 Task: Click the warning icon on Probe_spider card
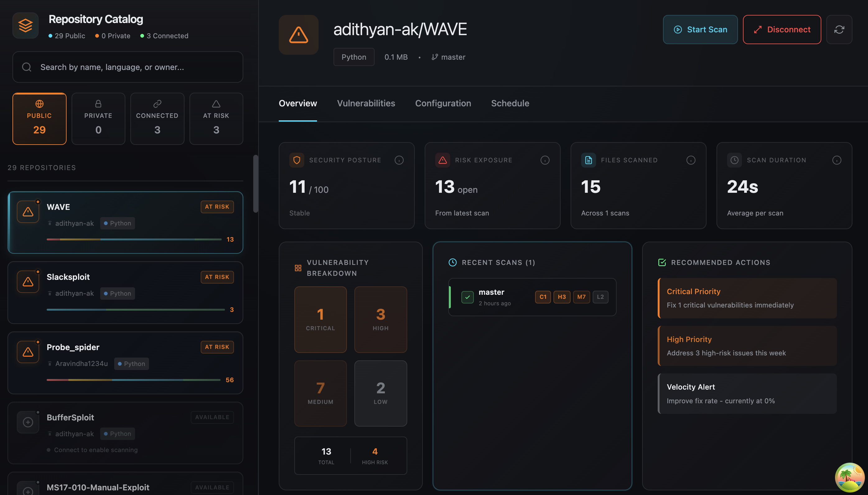(x=28, y=352)
